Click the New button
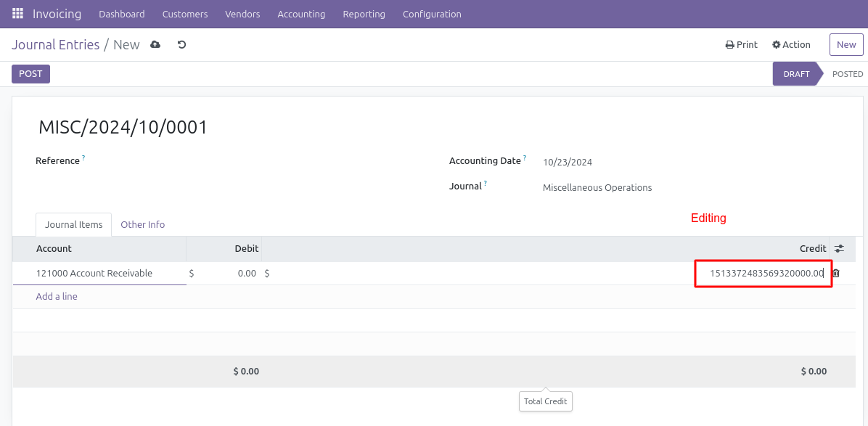Viewport: 868px width, 426px height. click(x=846, y=45)
